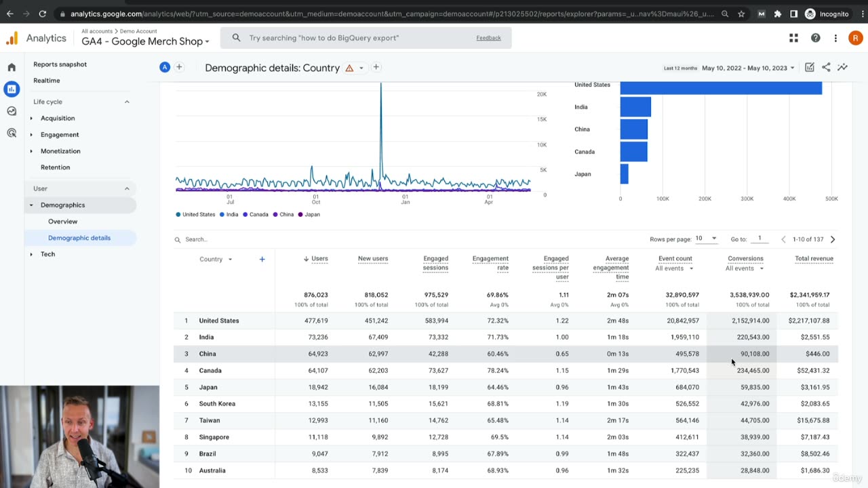Open Event count All events dropdown

point(675,268)
